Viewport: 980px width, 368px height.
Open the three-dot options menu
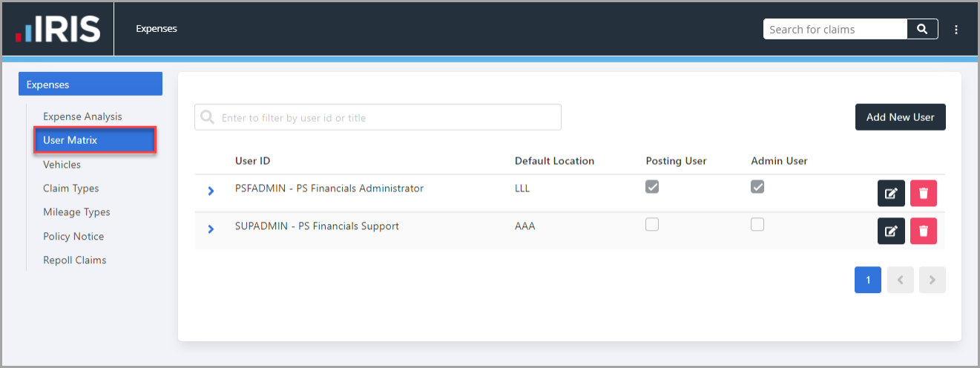pos(956,30)
